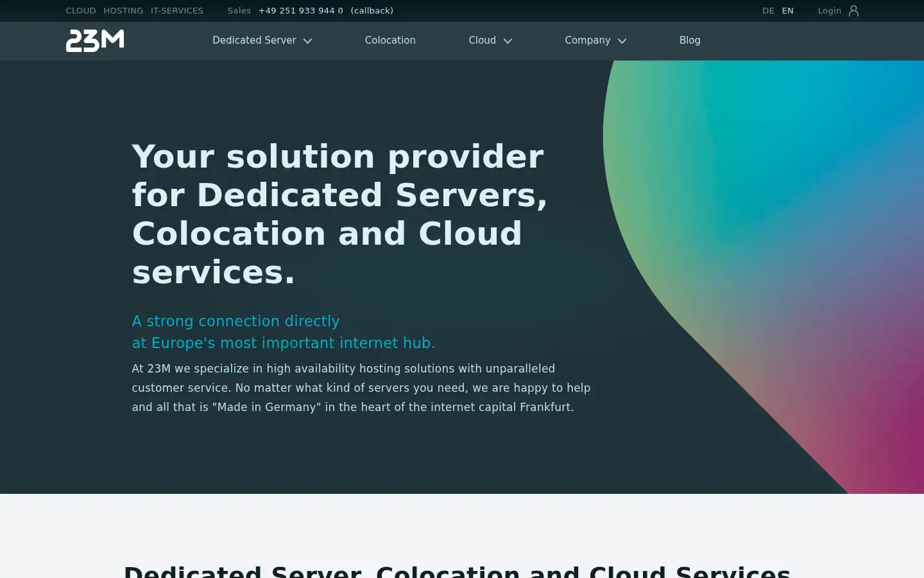Switch language to DE

point(768,11)
